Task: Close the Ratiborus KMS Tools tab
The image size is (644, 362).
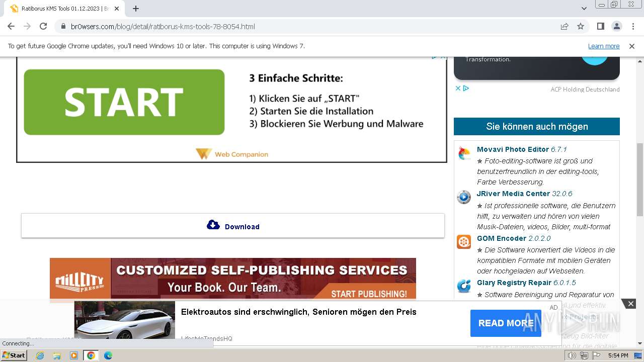Action: click(117, 9)
